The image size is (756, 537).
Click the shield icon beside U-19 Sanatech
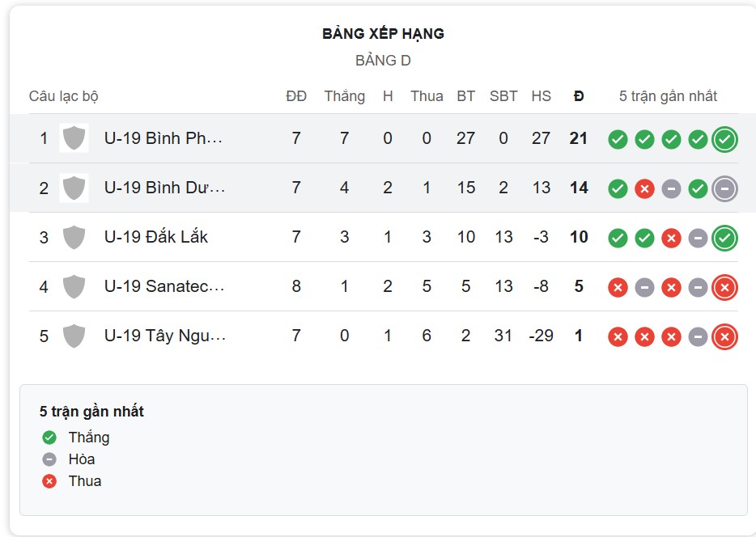pos(74,287)
